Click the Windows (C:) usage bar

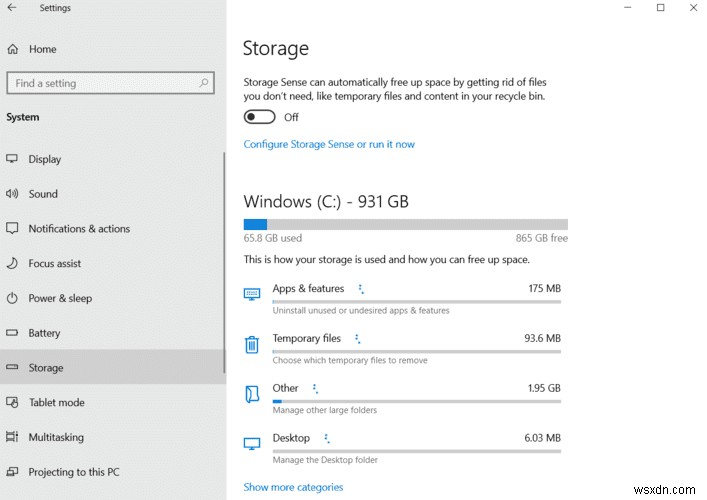click(405, 224)
